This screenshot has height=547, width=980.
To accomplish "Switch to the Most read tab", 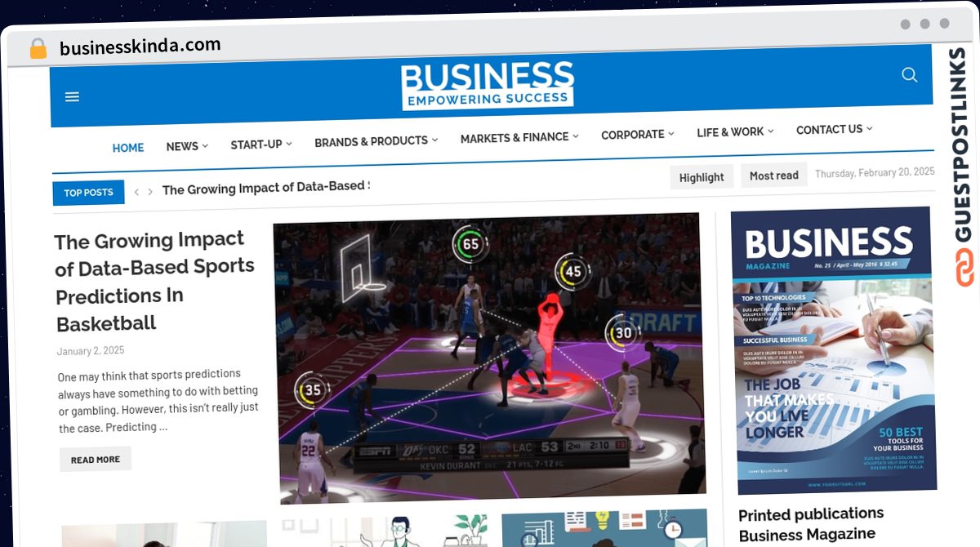I will click(773, 176).
